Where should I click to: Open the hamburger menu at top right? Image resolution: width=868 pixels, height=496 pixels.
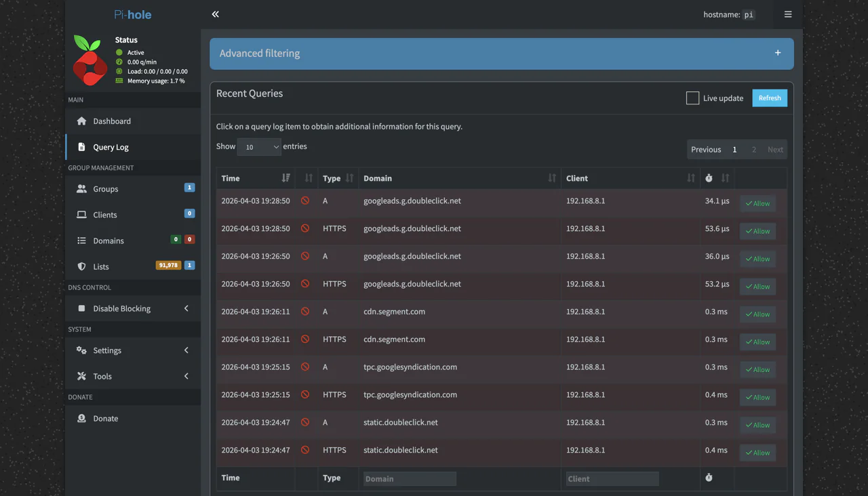click(x=788, y=14)
